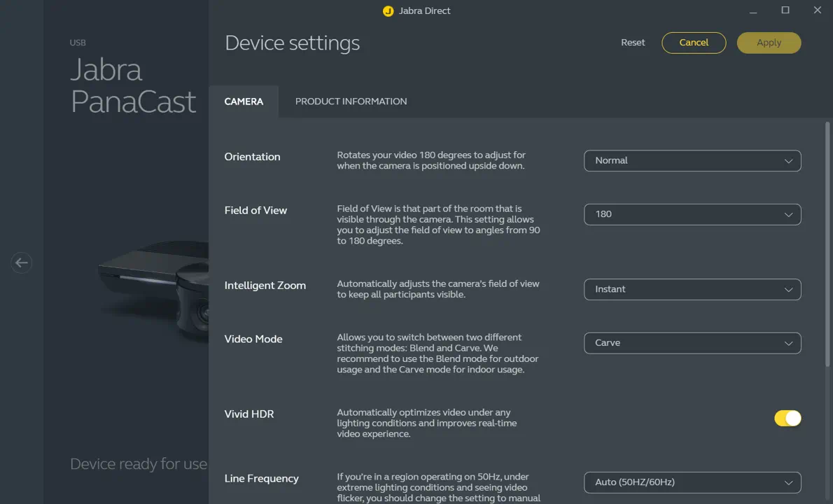Change the Video Mode dropdown selection
833x504 pixels.
point(692,343)
